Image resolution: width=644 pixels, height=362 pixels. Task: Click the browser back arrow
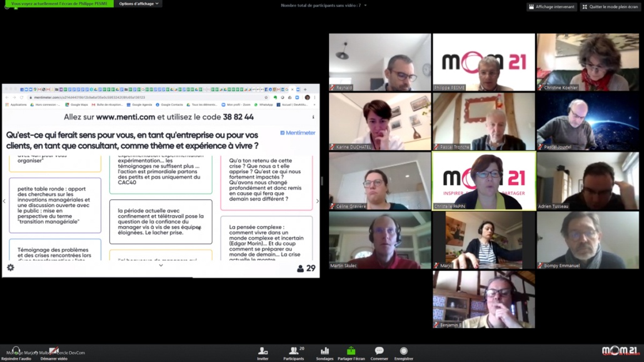[7, 98]
